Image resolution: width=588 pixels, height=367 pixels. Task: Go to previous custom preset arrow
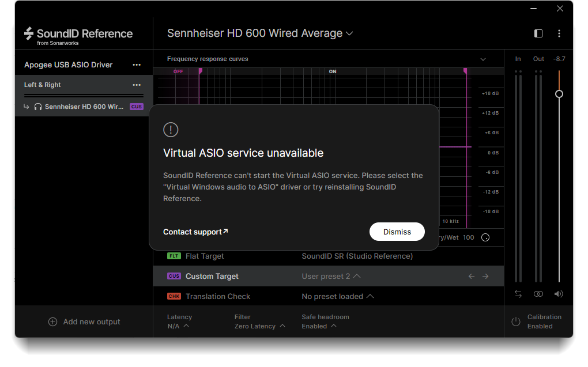(472, 277)
